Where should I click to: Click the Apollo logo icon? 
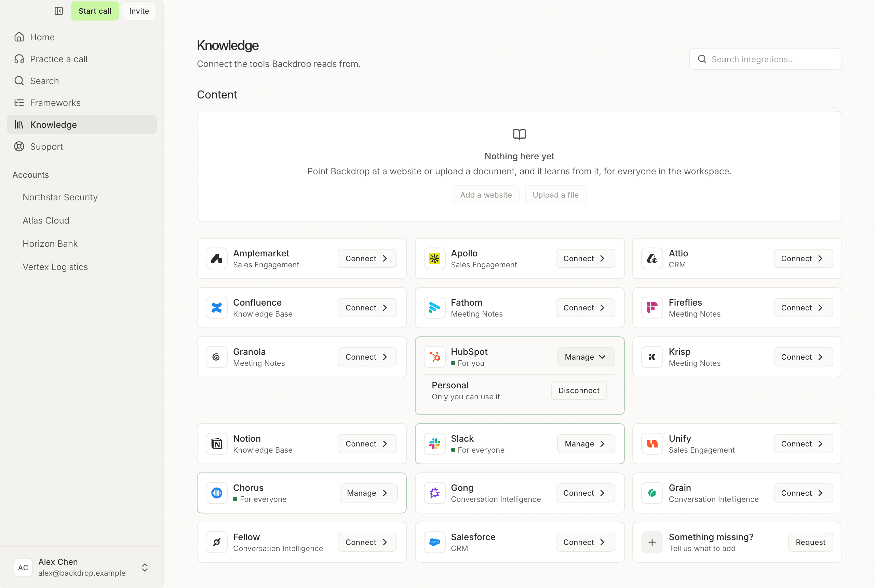click(434, 258)
